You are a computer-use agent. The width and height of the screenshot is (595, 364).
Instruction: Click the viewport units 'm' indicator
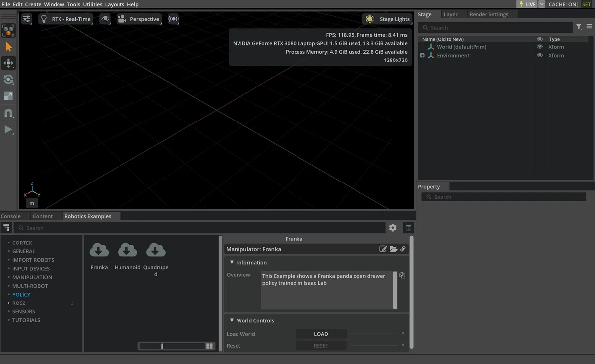(x=32, y=203)
